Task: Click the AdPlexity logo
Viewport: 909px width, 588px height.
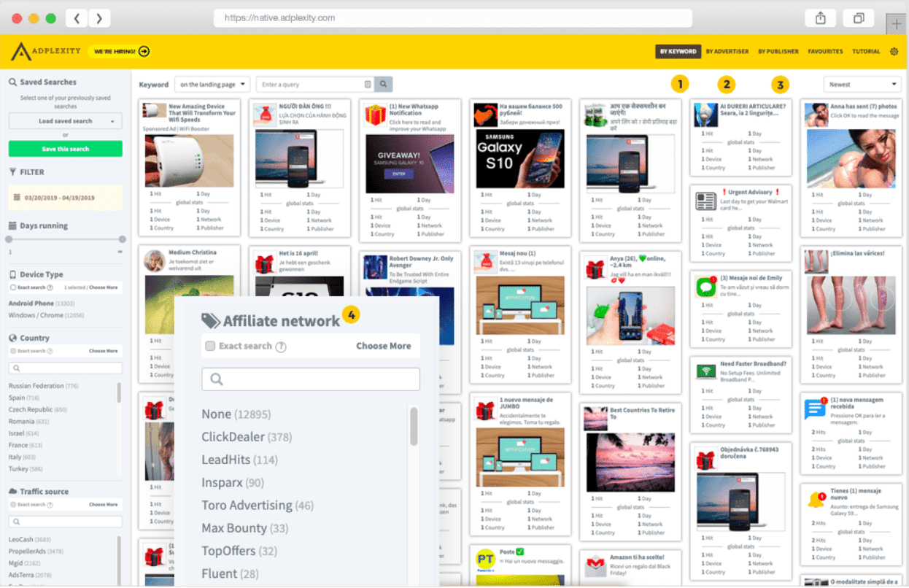Action: pos(45,51)
